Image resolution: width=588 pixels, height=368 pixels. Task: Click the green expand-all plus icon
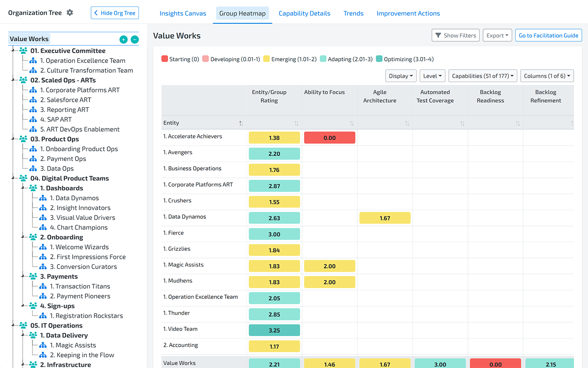tap(123, 40)
